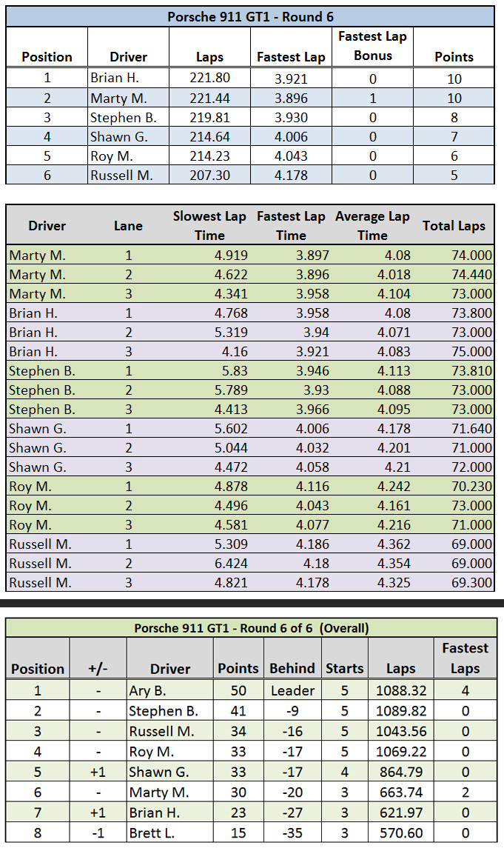This screenshot has height=851, width=504.
Task: Click the -1 position change cell
Action: tap(98, 832)
